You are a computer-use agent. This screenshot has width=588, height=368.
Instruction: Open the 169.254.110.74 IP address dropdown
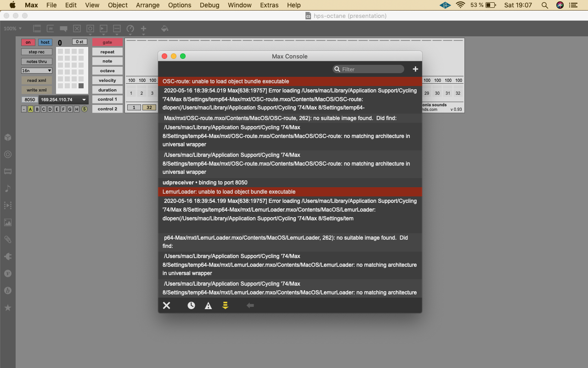[63, 99]
